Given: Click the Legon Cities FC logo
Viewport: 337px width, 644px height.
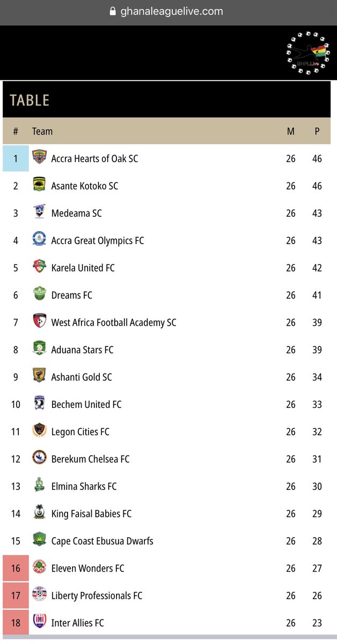Looking at the screenshot, I should click(x=39, y=431).
